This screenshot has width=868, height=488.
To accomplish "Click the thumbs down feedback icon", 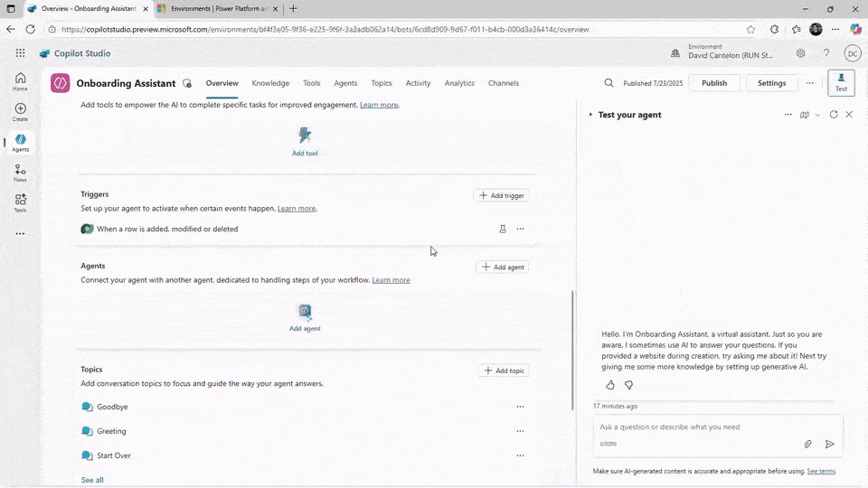I will tap(629, 385).
